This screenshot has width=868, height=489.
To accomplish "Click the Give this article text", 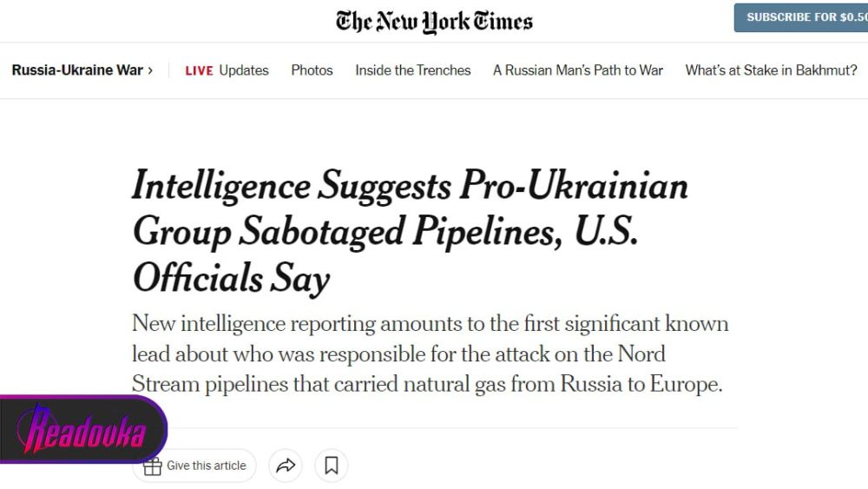I will pos(207,466).
